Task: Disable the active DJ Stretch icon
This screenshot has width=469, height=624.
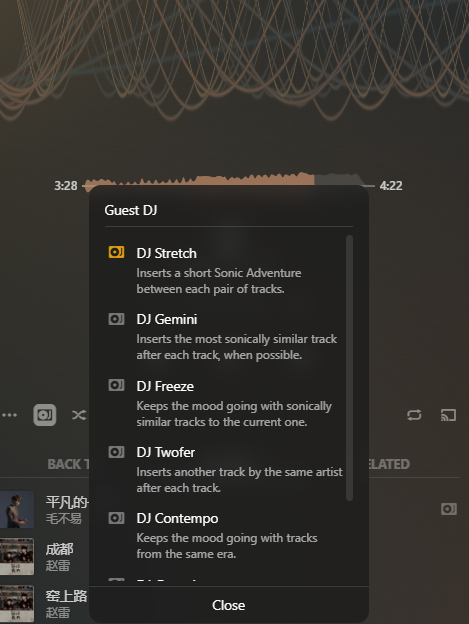Action: [x=116, y=252]
